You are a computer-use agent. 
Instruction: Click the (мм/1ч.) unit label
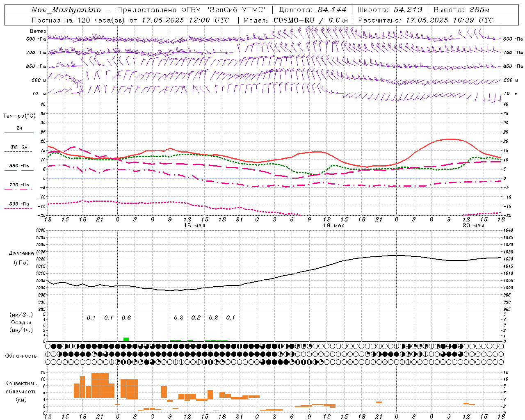click(x=21, y=330)
